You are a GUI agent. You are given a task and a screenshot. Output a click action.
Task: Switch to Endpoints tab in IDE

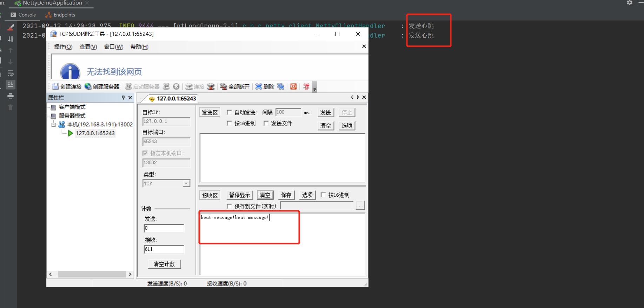coord(60,15)
